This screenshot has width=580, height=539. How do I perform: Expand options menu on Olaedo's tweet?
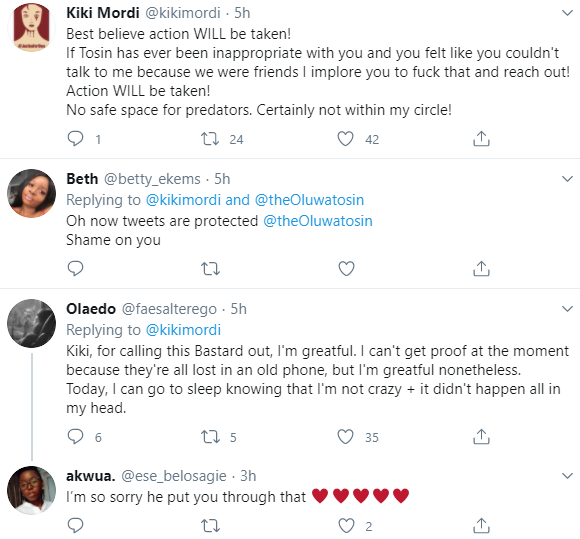coord(567,309)
